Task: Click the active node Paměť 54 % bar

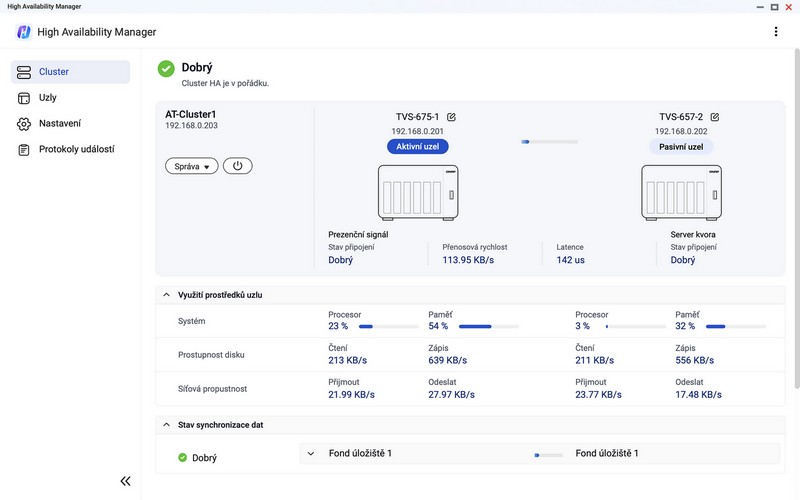Action: point(489,327)
